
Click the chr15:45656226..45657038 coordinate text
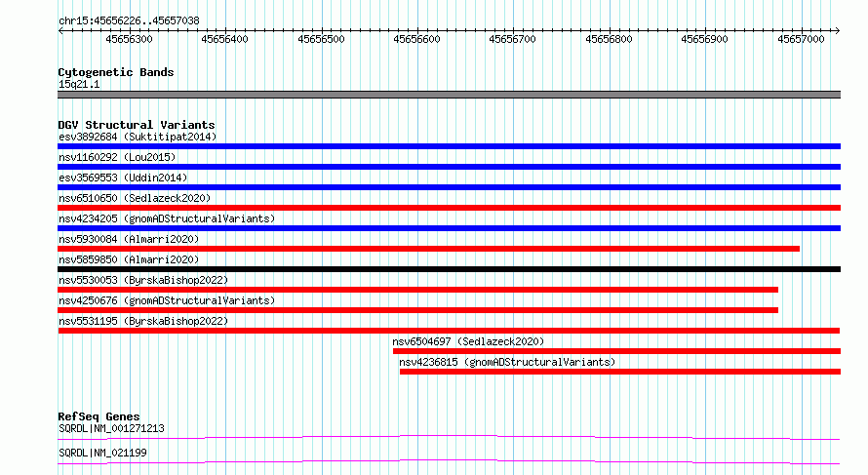(129, 21)
